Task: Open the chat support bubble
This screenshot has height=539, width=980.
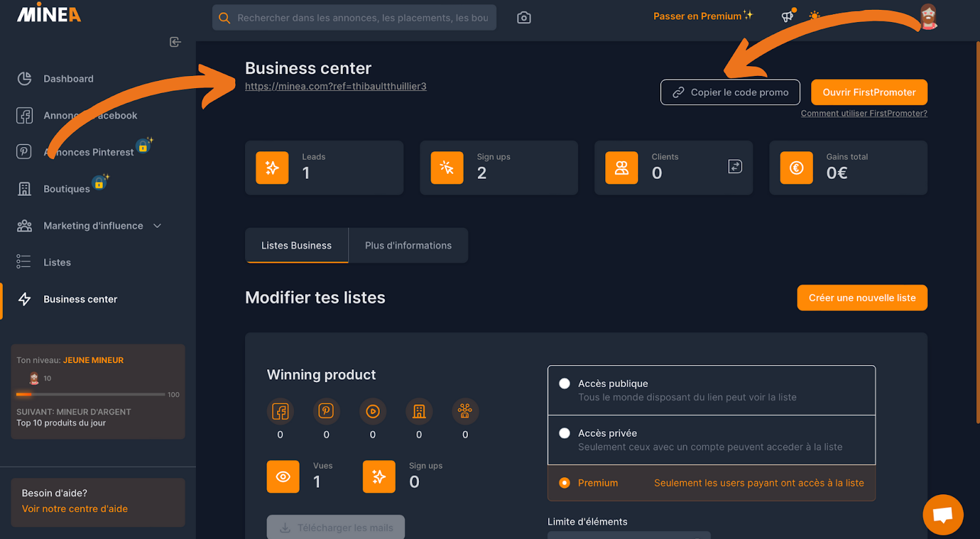Action: click(x=943, y=514)
